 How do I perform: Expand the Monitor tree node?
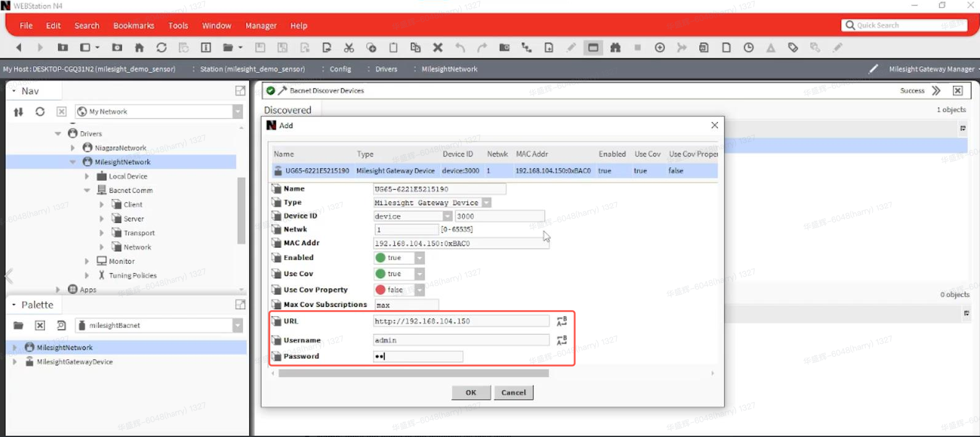pyautogui.click(x=87, y=261)
